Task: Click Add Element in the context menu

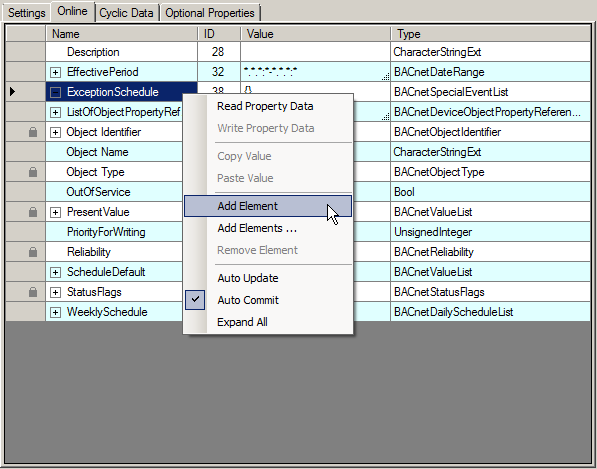Action: pos(268,206)
